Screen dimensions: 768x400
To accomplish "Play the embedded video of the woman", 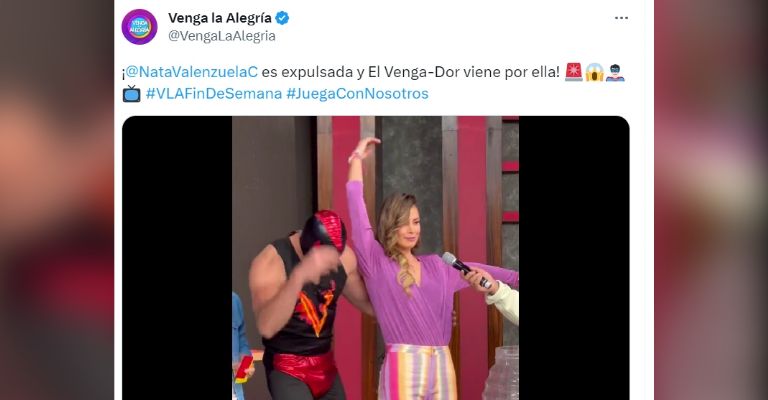I will click(375, 258).
